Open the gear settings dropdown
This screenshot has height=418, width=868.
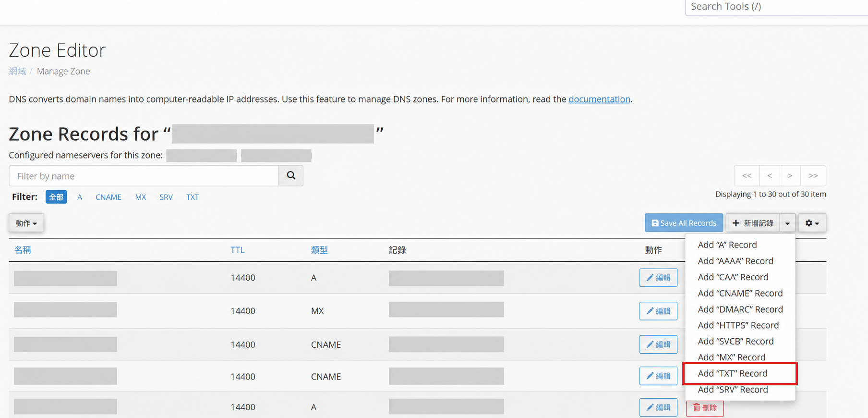(812, 223)
